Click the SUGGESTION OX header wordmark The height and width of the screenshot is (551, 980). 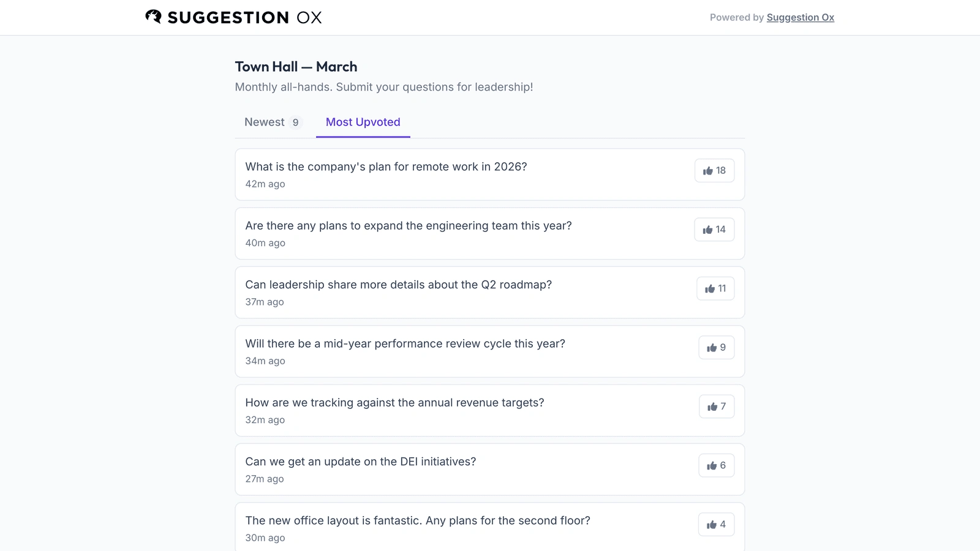click(244, 17)
